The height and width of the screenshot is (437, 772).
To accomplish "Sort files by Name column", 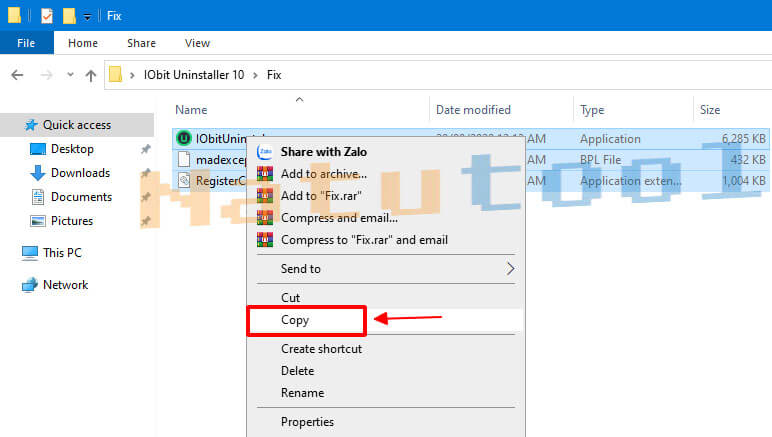I will click(191, 110).
